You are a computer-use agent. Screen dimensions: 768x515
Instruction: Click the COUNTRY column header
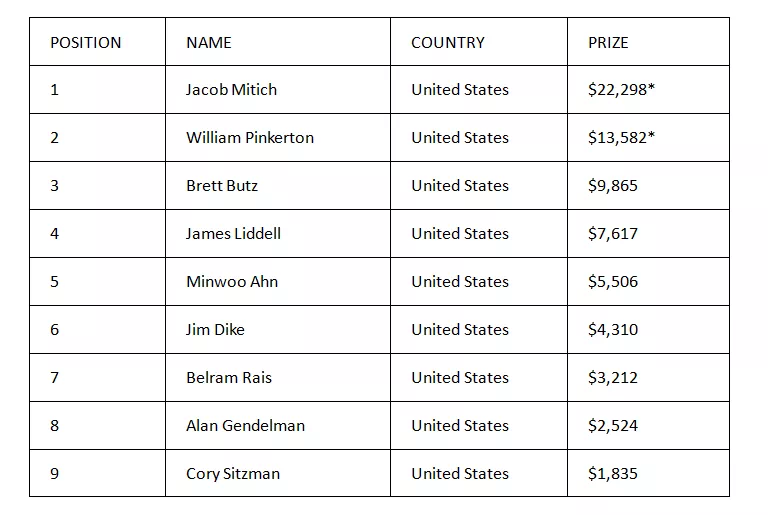[x=448, y=43]
